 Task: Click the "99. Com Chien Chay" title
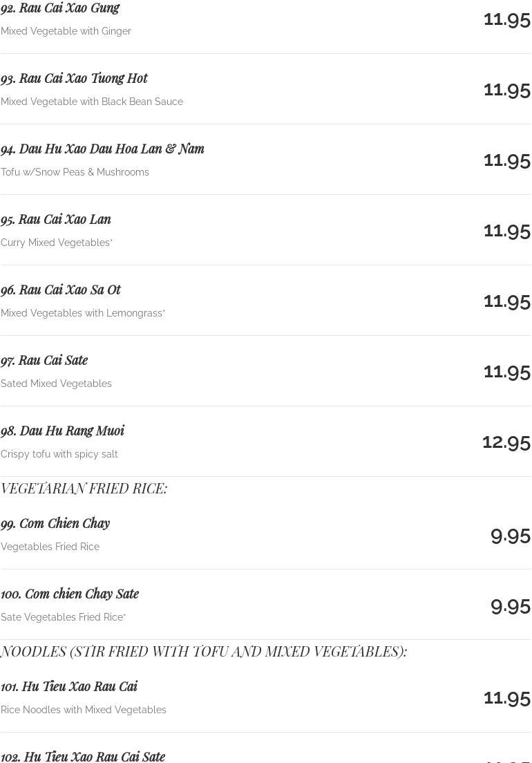[55, 523]
